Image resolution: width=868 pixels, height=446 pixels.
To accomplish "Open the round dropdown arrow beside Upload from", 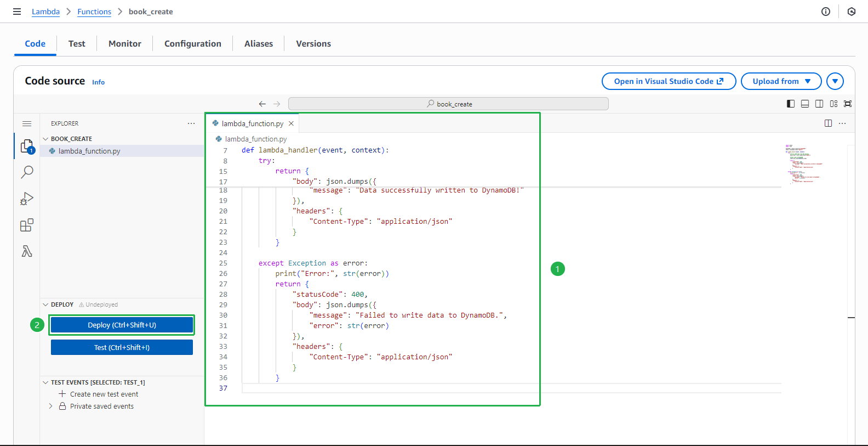I will point(835,81).
